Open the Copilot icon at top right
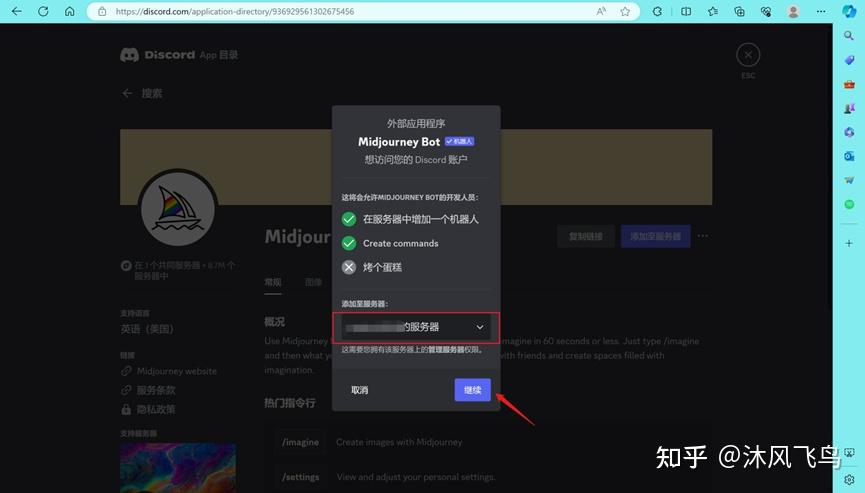 tap(849, 11)
